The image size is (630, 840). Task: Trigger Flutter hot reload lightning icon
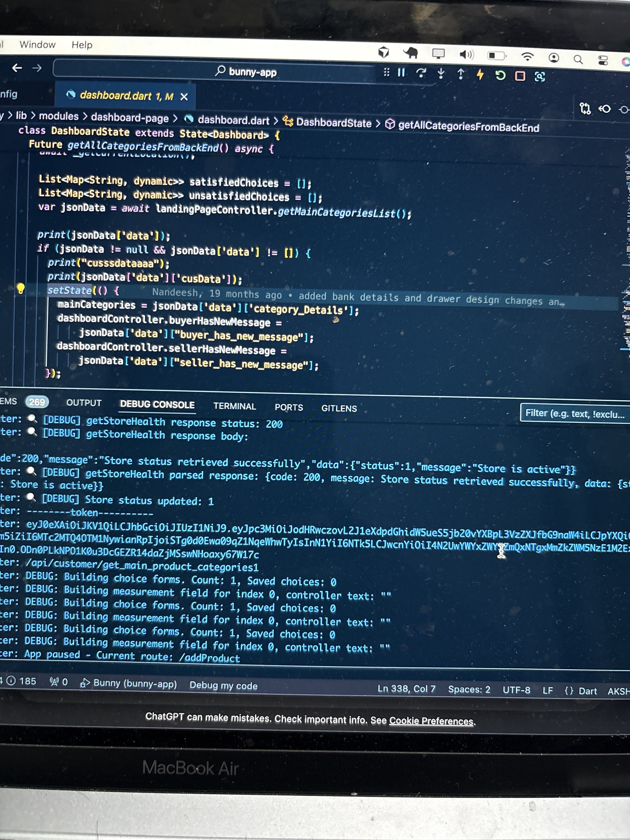pos(480,74)
